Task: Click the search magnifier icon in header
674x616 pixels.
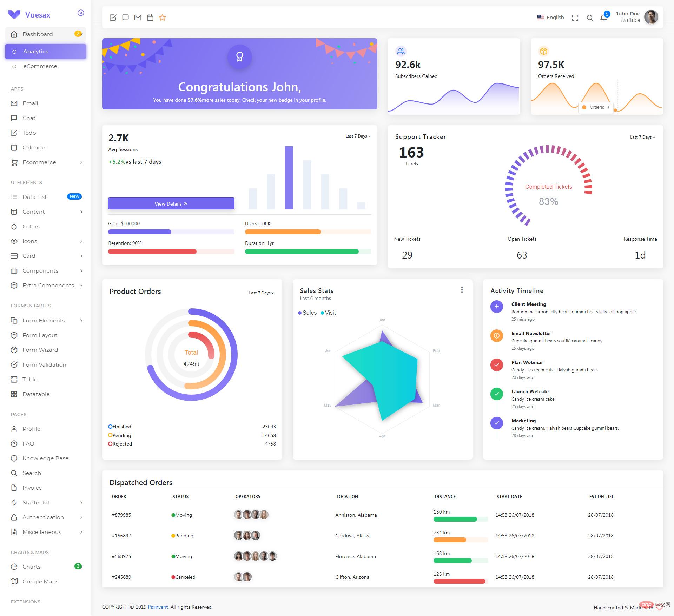Action: tap(590, 18)
